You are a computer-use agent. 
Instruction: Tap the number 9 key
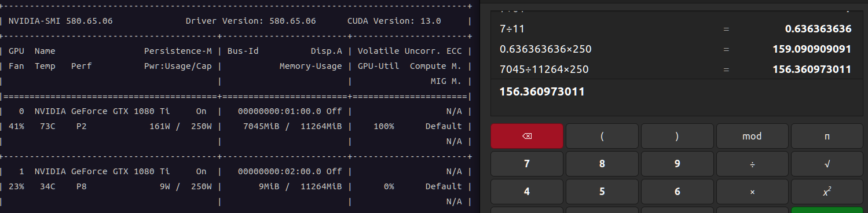[677, 164]
